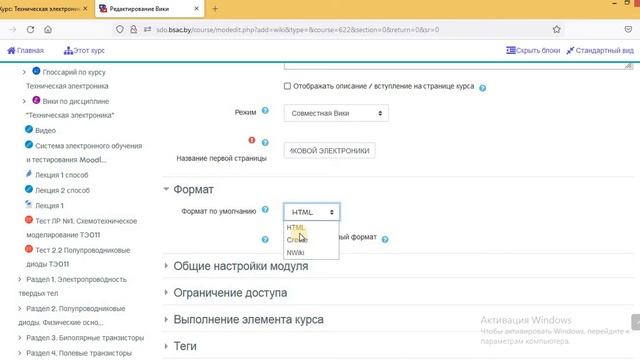Open help icon left of format dropdown list
Image resolution: width=640 pixels, height=360 pixels.
tap(265, 240)
